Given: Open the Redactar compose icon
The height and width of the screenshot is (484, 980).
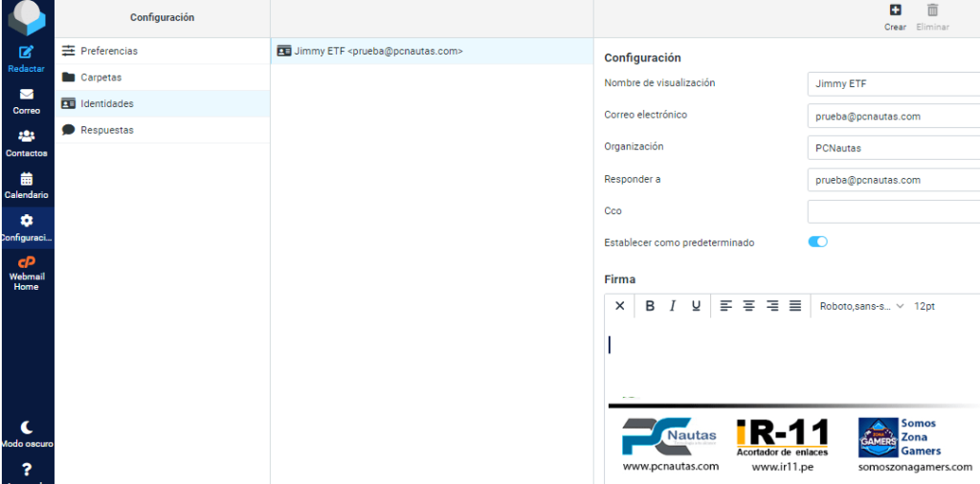Looking at the screenshot, I should click(26, 53).
